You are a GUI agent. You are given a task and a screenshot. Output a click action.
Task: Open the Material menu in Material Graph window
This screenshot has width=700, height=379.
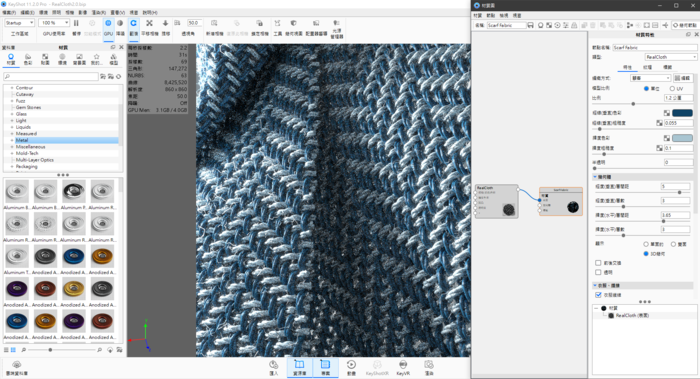(x=478, y=15)
